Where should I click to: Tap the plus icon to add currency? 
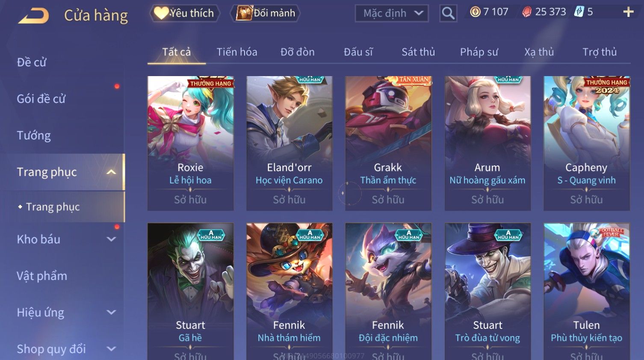[x=628, y=12]
